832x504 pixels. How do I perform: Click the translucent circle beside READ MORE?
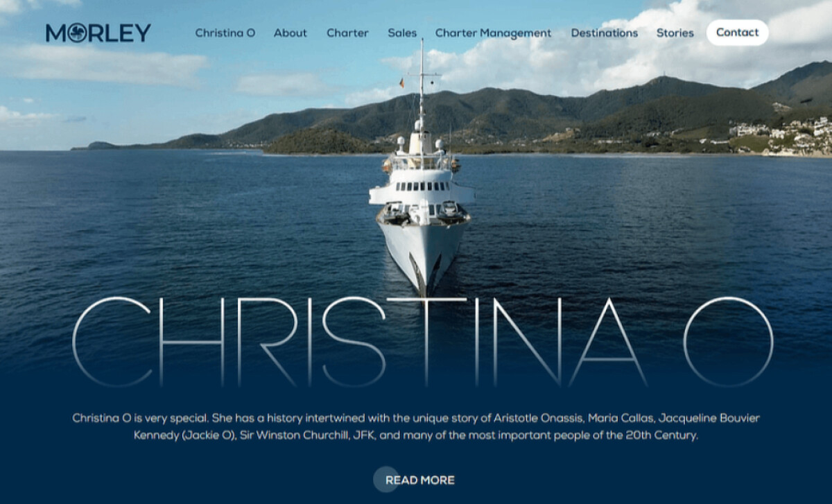(386, 479)
